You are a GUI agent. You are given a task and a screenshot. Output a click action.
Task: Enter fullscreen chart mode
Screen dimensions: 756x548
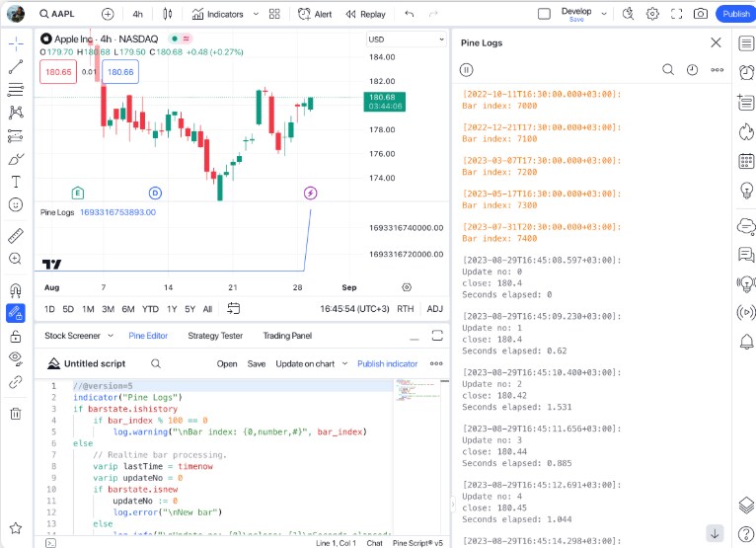[676, 14]
